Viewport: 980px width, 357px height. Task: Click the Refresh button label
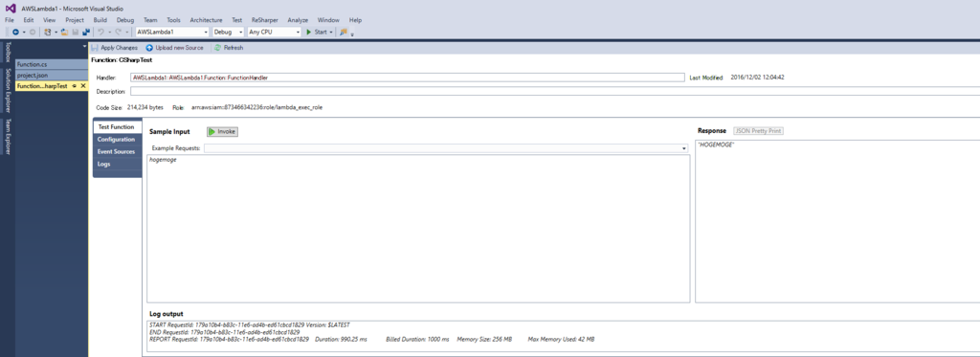[x=234, y=48]
